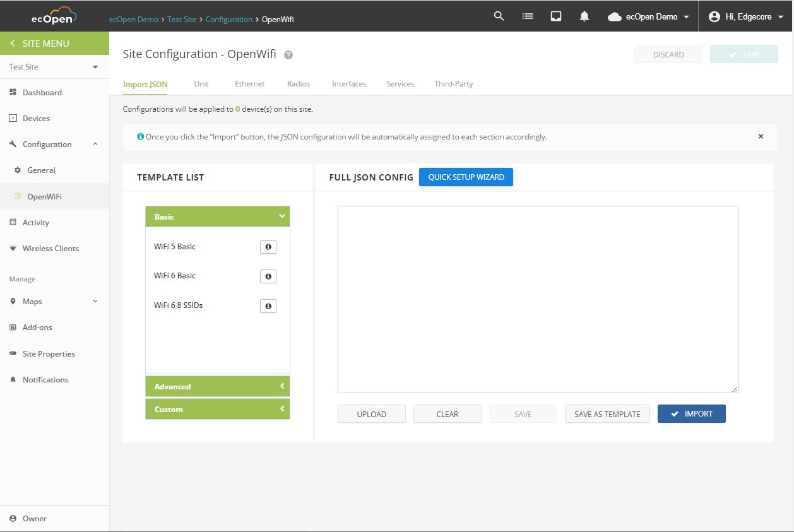The image size is (794, 532).
Task: Open Add-ons in the sidebar
Action: tap(37, 328)
